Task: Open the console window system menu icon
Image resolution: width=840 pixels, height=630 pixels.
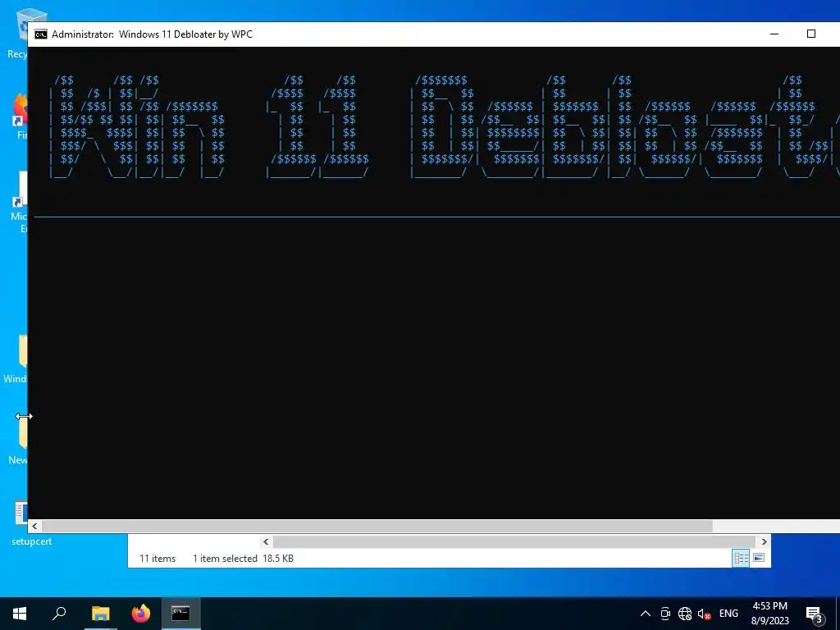Action: point(41,34)
